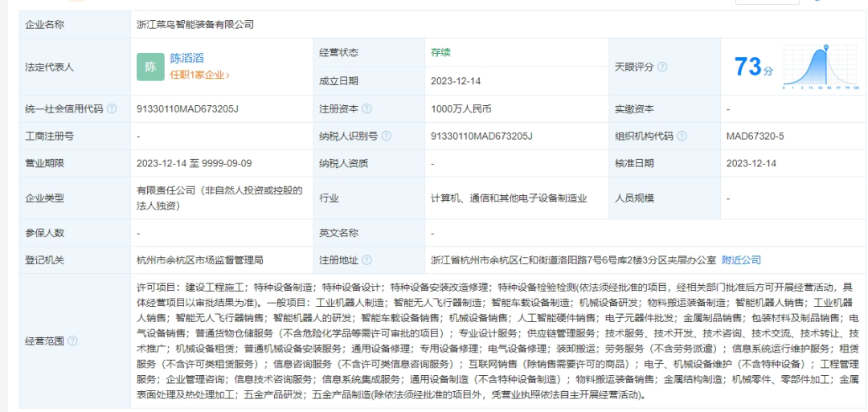Click the 纳税人识别号 value 91330110MAD673205J
868x412 pixels.
pos(481,136)
